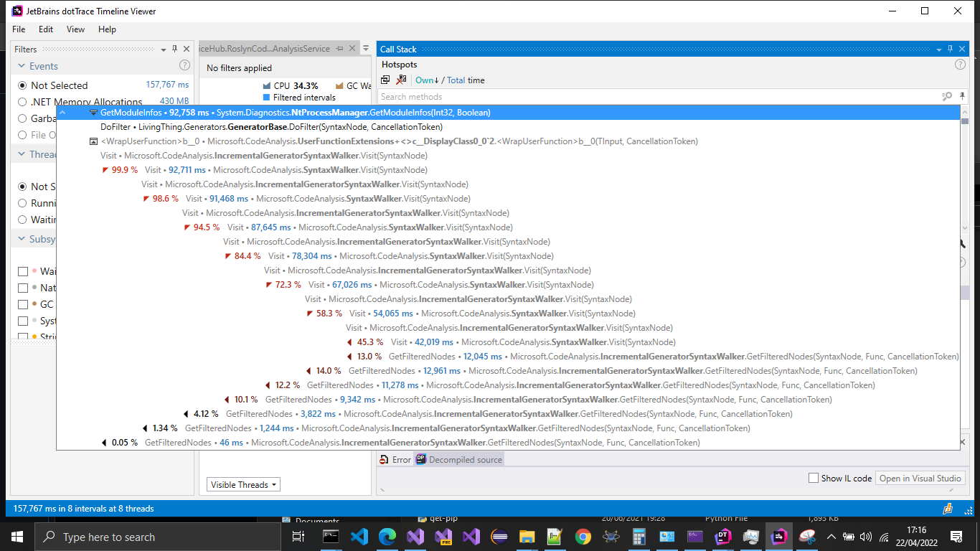Open the Call Stack window options dropdown
980x551 pixels.
939,50
